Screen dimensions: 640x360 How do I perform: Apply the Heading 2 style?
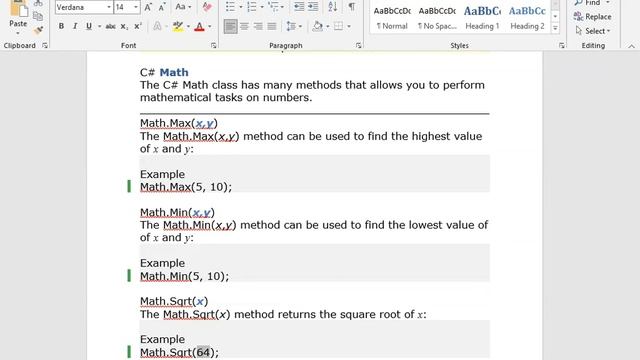point(527,18)
